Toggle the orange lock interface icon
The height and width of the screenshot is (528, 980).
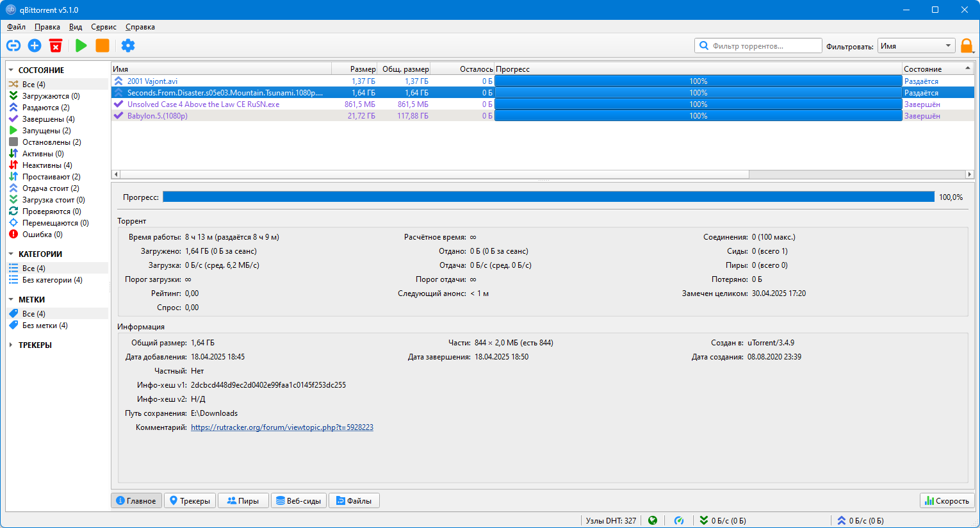pos(967,45)
